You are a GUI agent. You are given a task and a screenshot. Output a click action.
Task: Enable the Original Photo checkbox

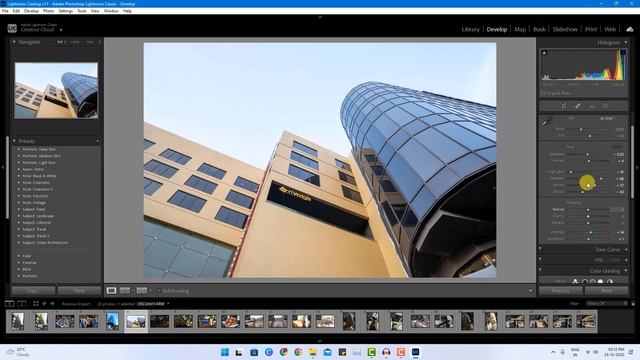pyautogui.click(x=543, y=93)
